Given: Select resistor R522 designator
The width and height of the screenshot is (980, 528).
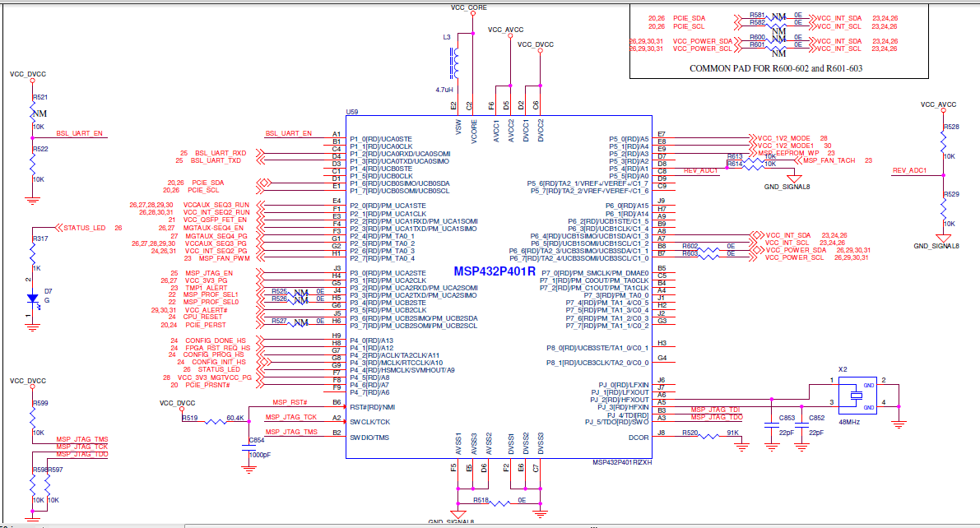Looking at the screenshot, I should pyautogui.click(x=40, y=149).
